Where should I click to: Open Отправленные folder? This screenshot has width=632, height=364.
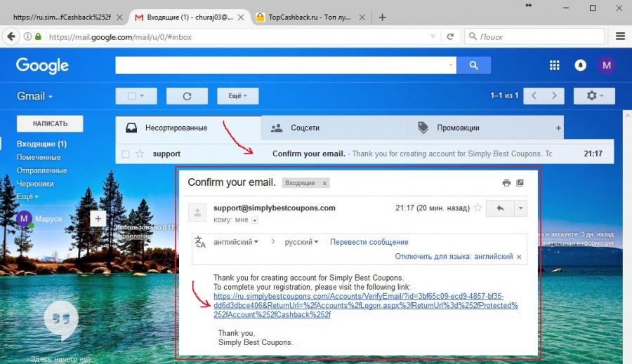click(41, 170)
